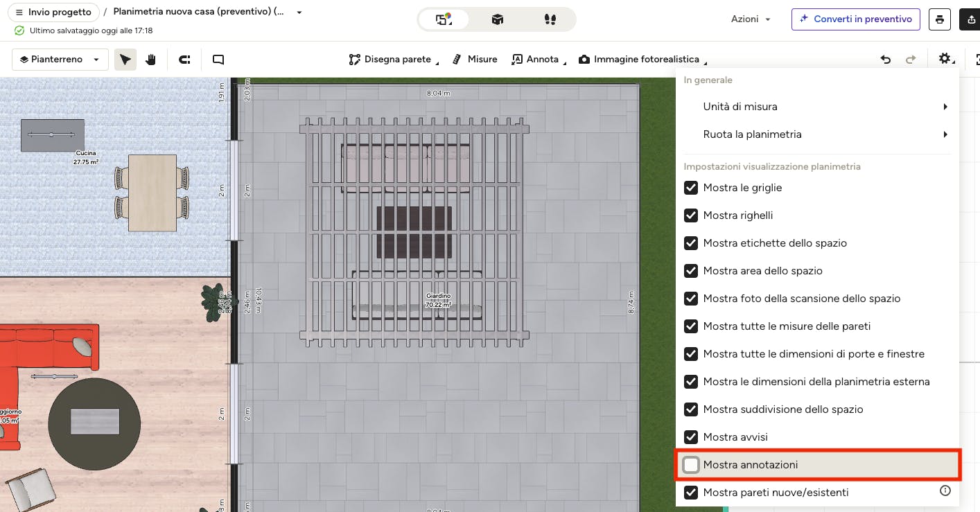Disable Mostra suddivisione dello spazio

691,409
